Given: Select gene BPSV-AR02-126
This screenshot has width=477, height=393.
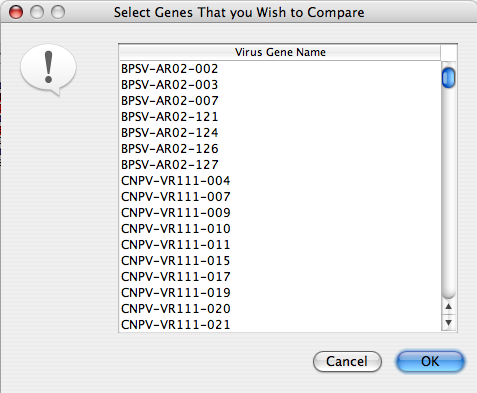Looking at the screenshot, I should [280, 149].
